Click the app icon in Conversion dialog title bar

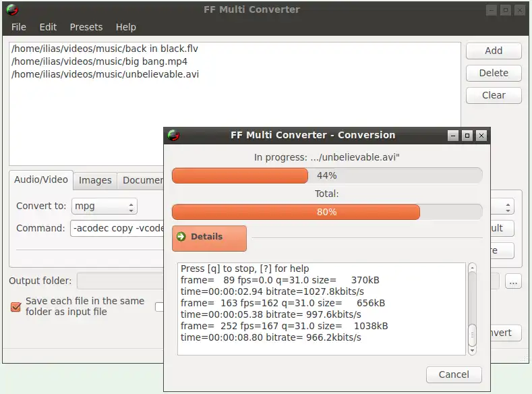coord(173,135)
